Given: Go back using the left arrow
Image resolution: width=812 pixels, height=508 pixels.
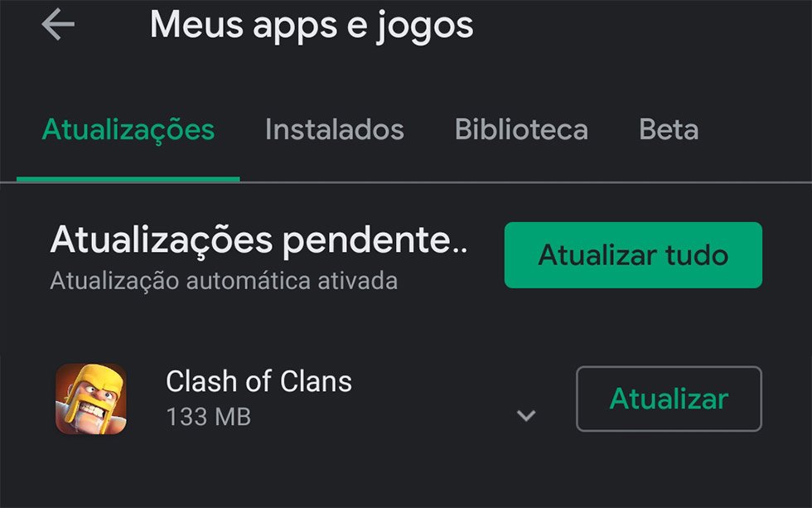Looking at the screenshot, I should click(58, 24).
